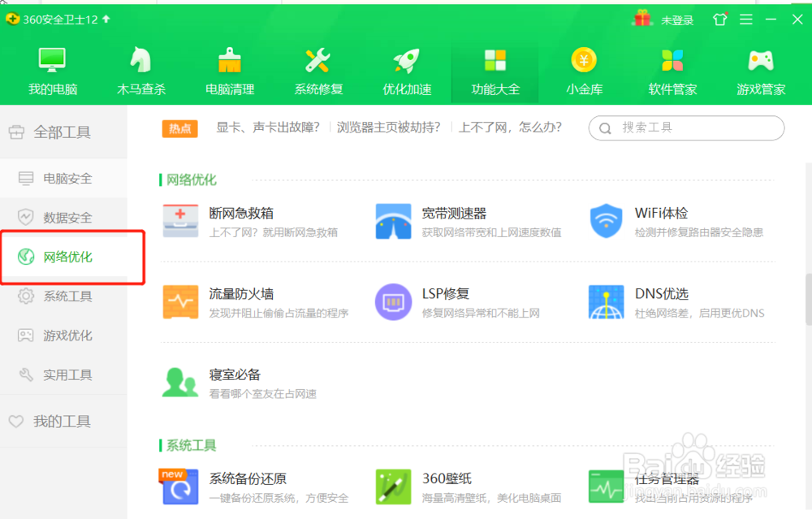Open hot topic 显卡、声卡出故障?
The width and height of the screenshot is (812, 519).
click(x=268, y=128)
